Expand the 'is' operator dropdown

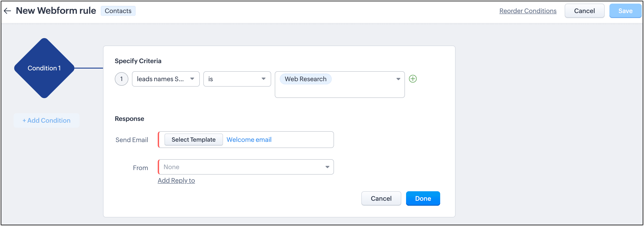click(237, 79)
